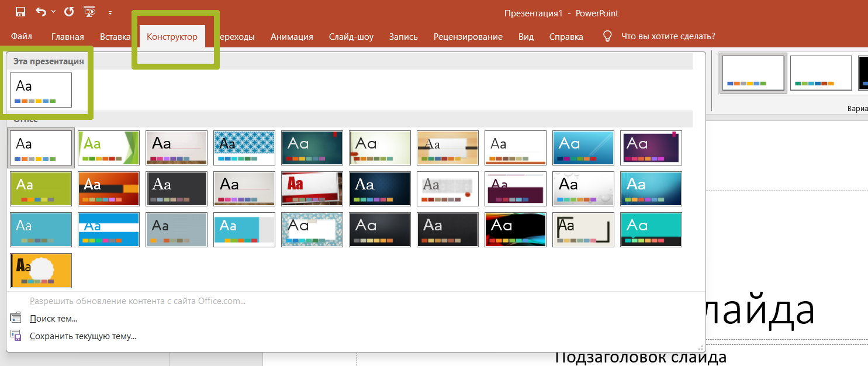Image resolution: width=868 pixels, height=366 pixels.
Task: Apply the beige theme with black corner brackets
Action: [583, 229]
